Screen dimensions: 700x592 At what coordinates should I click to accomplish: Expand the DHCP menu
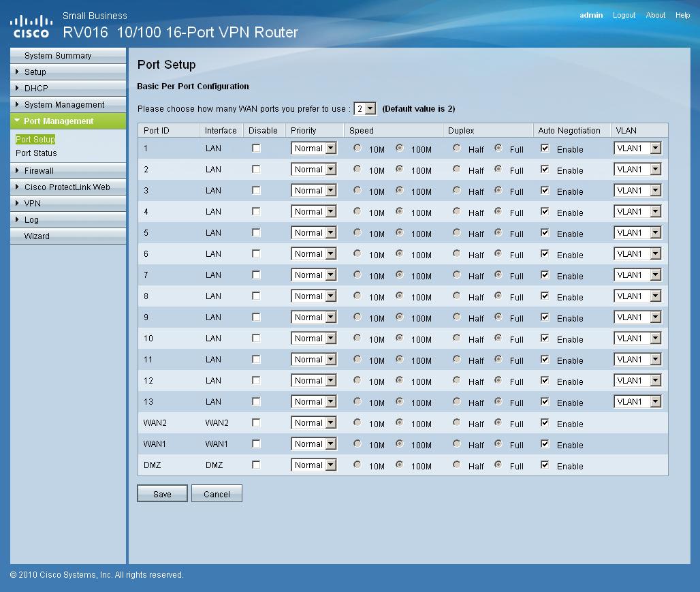click(x=68, y=89)
